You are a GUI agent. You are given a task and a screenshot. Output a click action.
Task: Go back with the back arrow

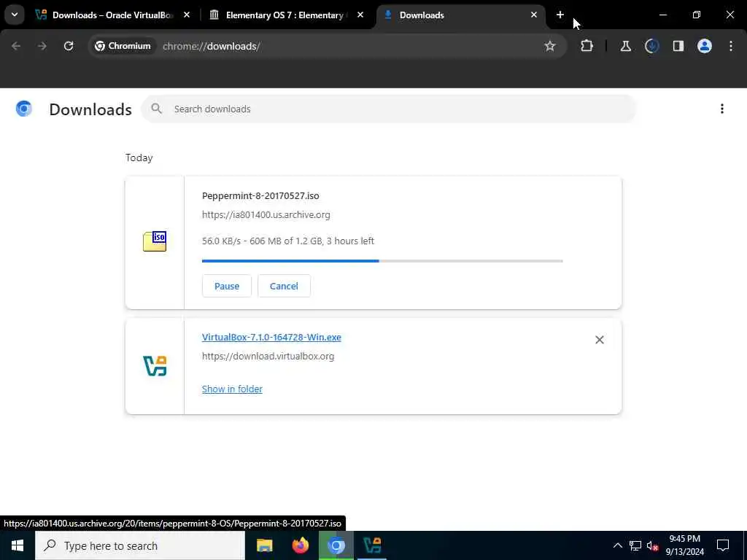[x=16, y=46]
